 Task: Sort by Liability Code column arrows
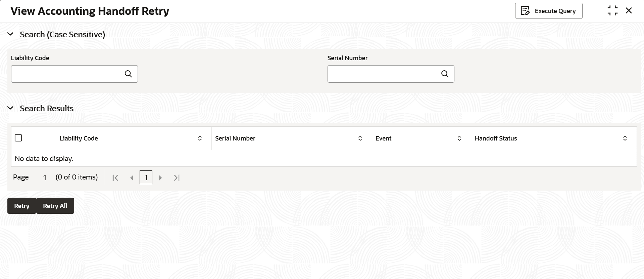pyautogui.click(x=200, y=138)
